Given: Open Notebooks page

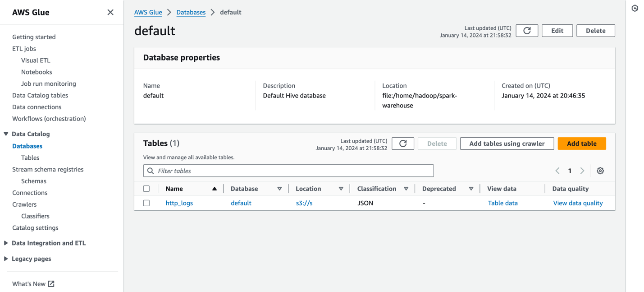Looking at the screenshot, I should pyautogui.click(x=37, y=72).
